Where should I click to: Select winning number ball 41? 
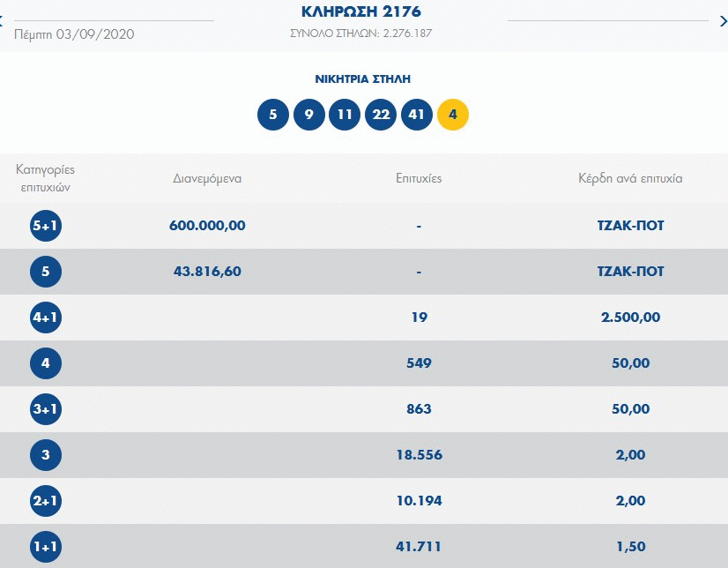[417, 115]
